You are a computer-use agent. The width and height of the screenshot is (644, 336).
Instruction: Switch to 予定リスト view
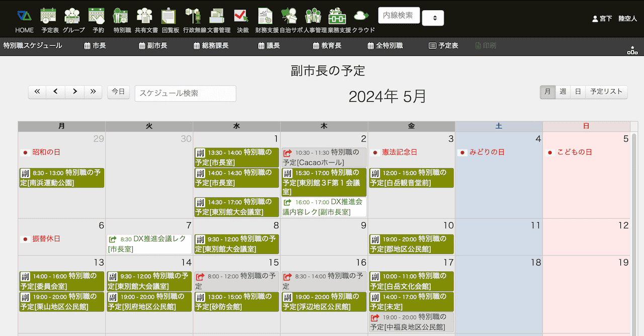(x=606, y=92)
